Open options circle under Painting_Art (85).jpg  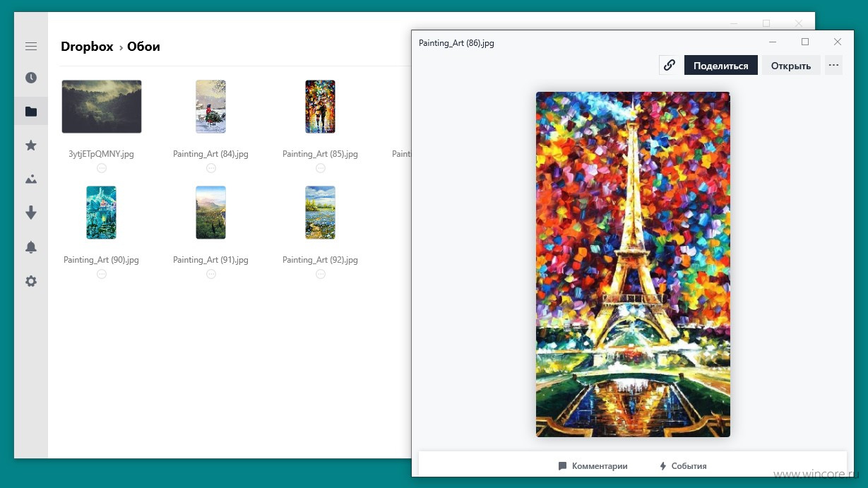click(321, 168)
